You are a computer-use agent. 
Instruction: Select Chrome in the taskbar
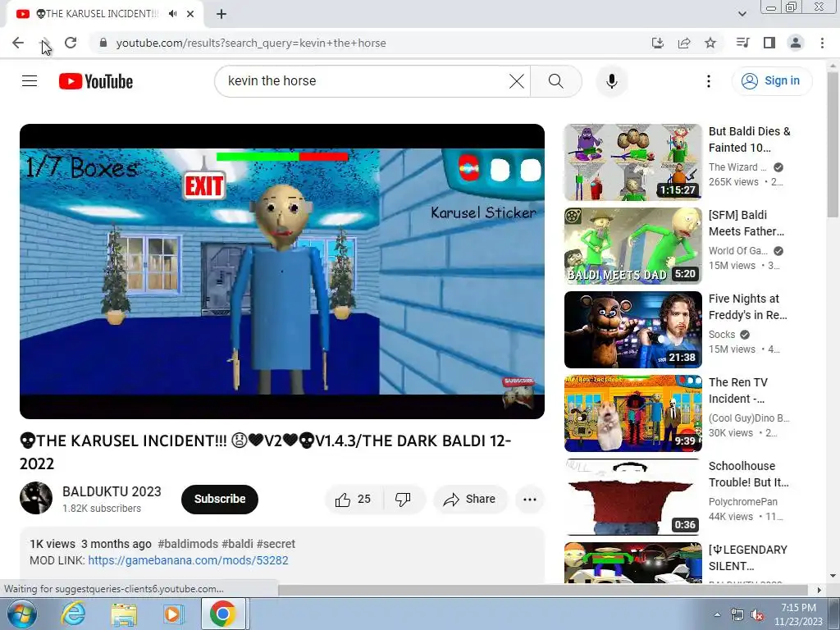tap(223, 614)
